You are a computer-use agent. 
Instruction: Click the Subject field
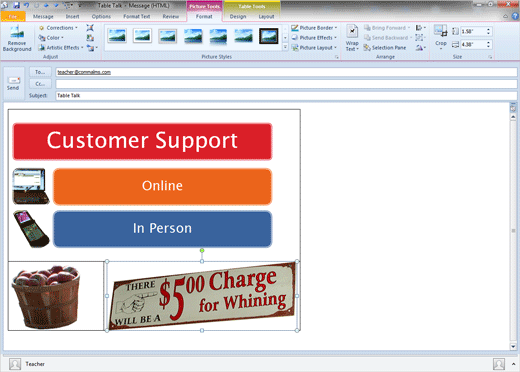pyautogui.click(x=286, y=96)
